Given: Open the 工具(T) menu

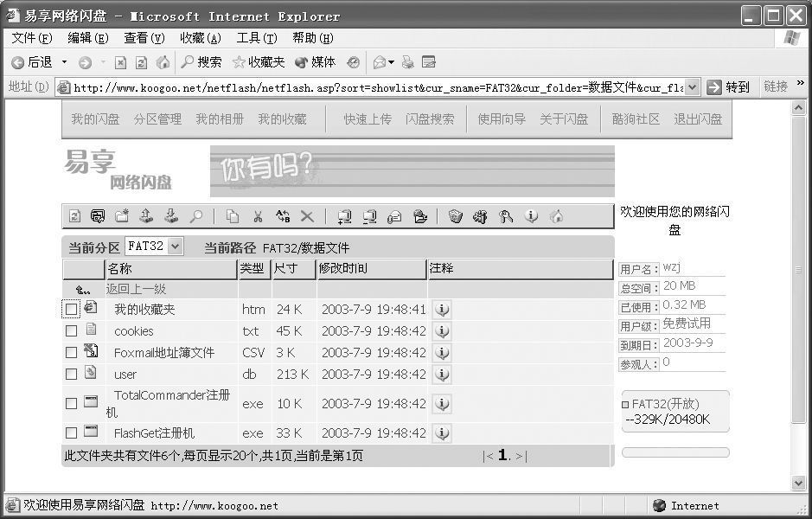Looking at the screenshot, I should [256, 38].
